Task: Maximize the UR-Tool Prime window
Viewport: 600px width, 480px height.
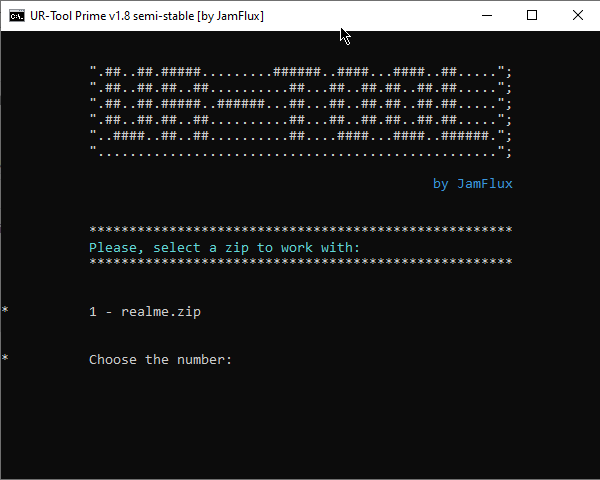Action: point(532,16)
